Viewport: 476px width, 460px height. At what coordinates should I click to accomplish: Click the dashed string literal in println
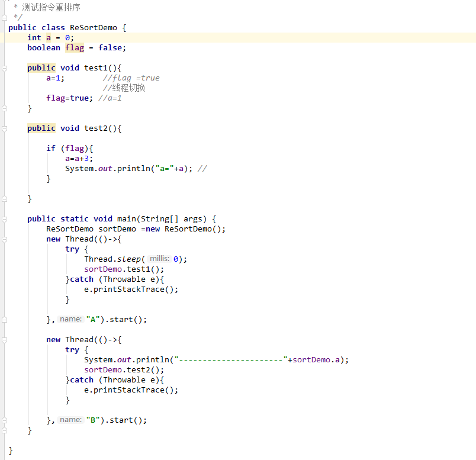pos(231,360)
